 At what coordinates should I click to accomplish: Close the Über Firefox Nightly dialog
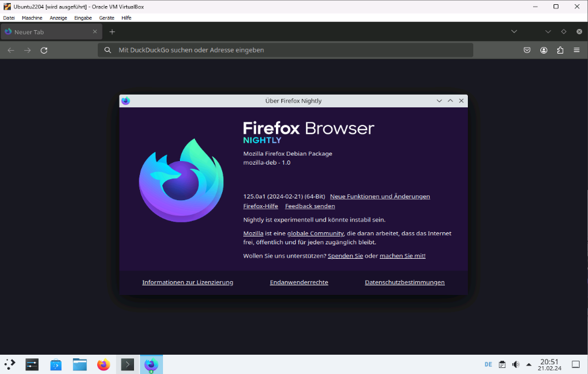coord(461,101)
